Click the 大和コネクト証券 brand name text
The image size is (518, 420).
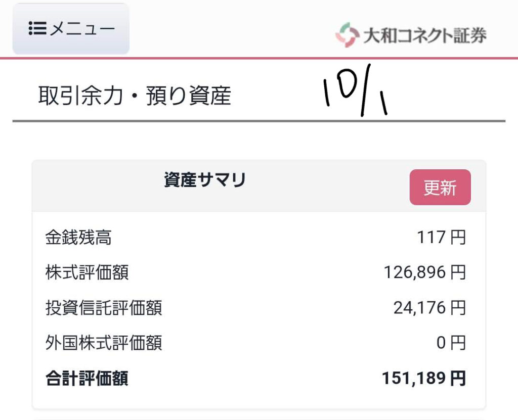(425, 36)
